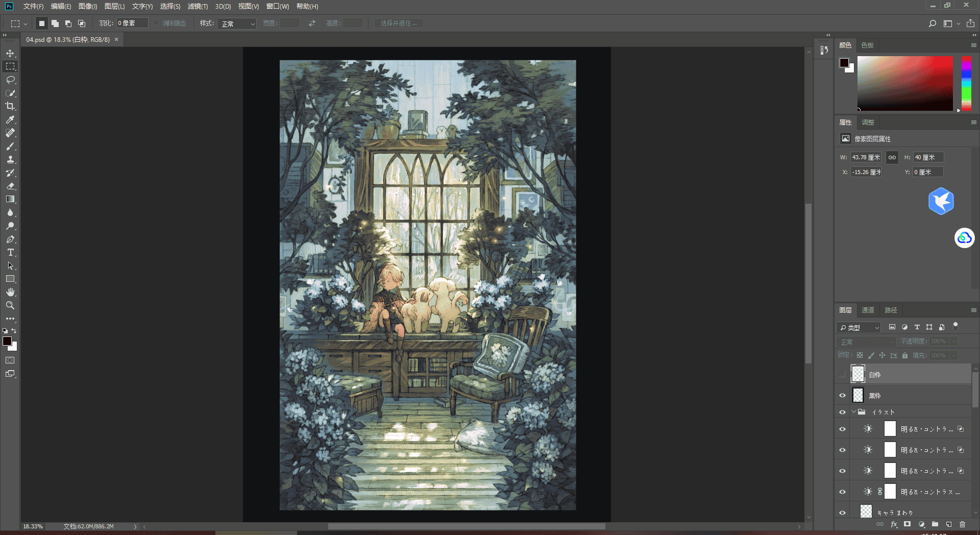
Task: Select the Lasso tool
Action: tap(10, 80)
